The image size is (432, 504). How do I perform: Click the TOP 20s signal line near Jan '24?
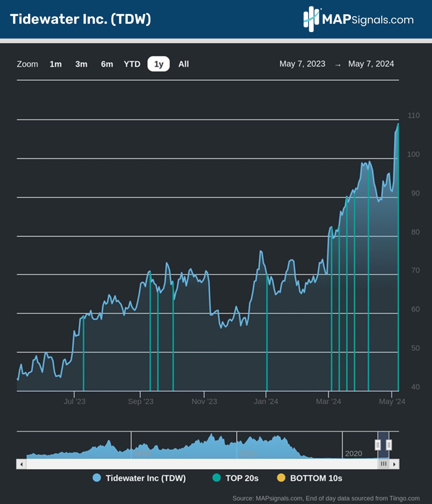coord(267,333)
